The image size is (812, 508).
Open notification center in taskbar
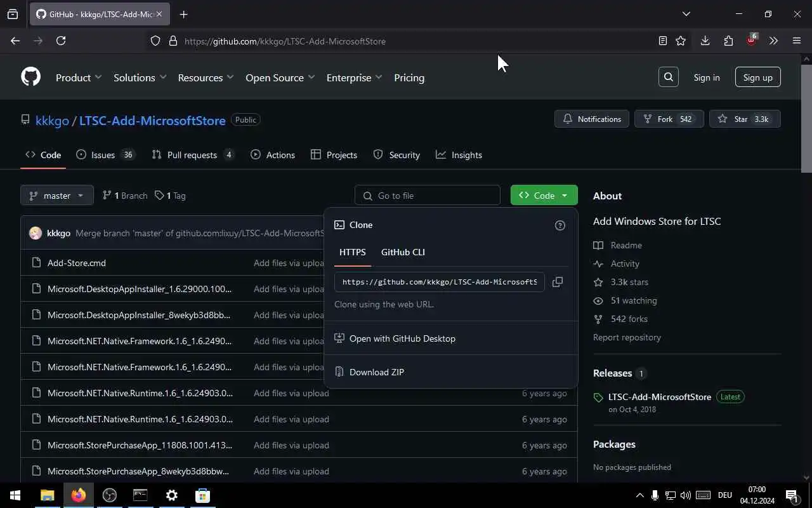coord(792,495)
